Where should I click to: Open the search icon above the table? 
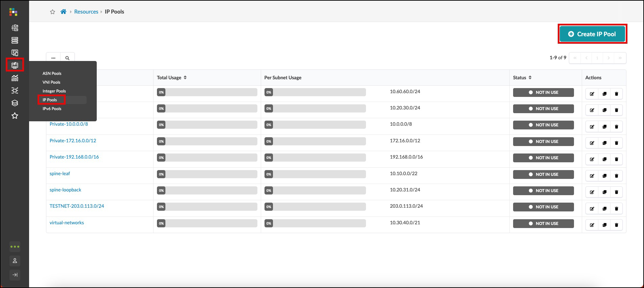67,58
